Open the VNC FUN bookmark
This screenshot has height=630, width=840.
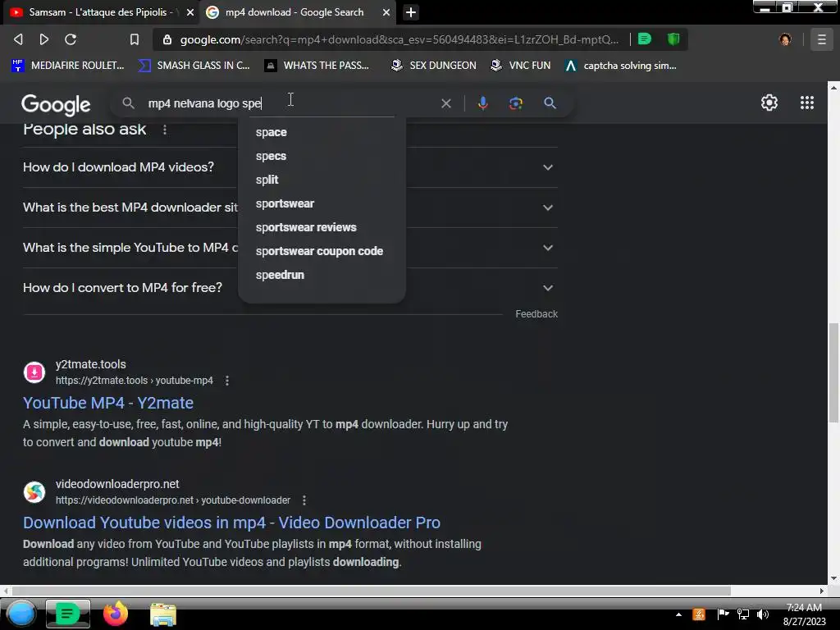point(521,66)
